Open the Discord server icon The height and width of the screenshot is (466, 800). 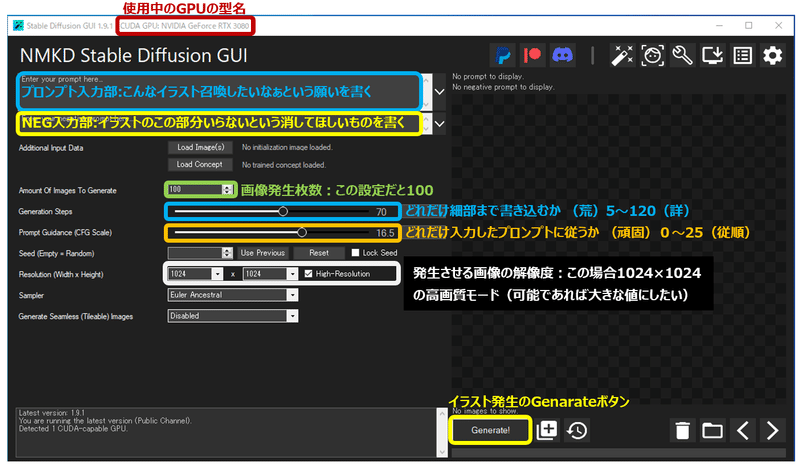pos(563,55)
